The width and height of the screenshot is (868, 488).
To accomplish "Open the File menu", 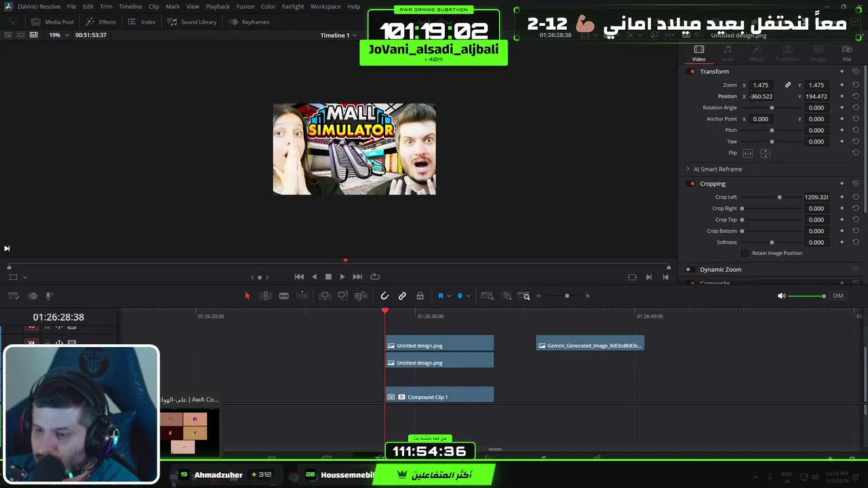I will tap(71, 6).
